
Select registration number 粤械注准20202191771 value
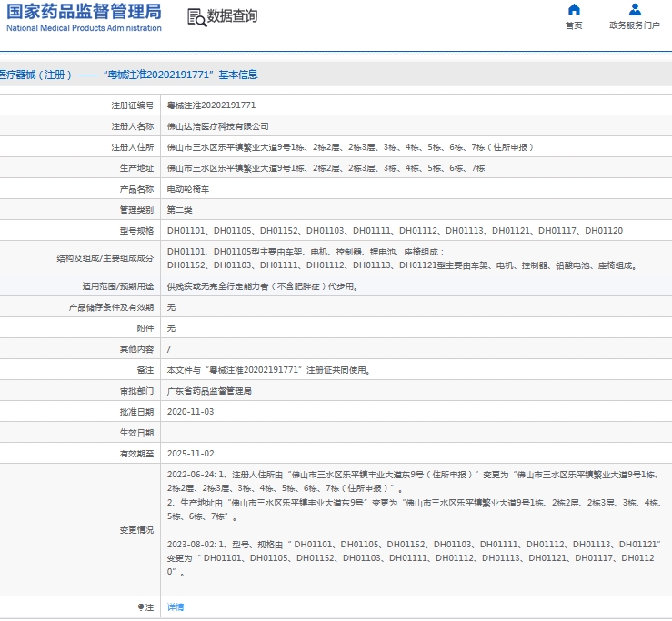pyautogui.click(x=211, y=105)
